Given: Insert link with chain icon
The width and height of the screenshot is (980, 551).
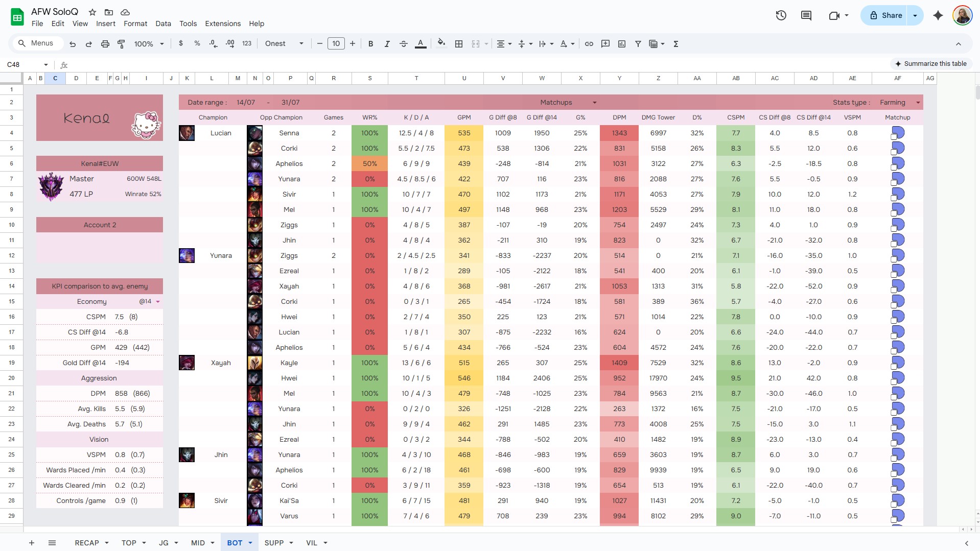Looking at the screenshot, I should 589,44.
